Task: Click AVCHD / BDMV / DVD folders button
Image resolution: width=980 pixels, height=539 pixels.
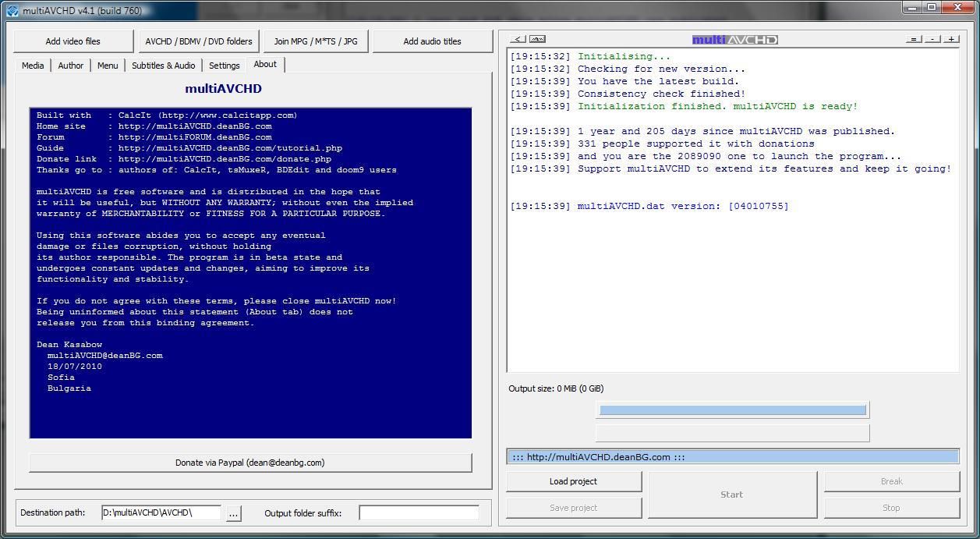Action: 199,41
